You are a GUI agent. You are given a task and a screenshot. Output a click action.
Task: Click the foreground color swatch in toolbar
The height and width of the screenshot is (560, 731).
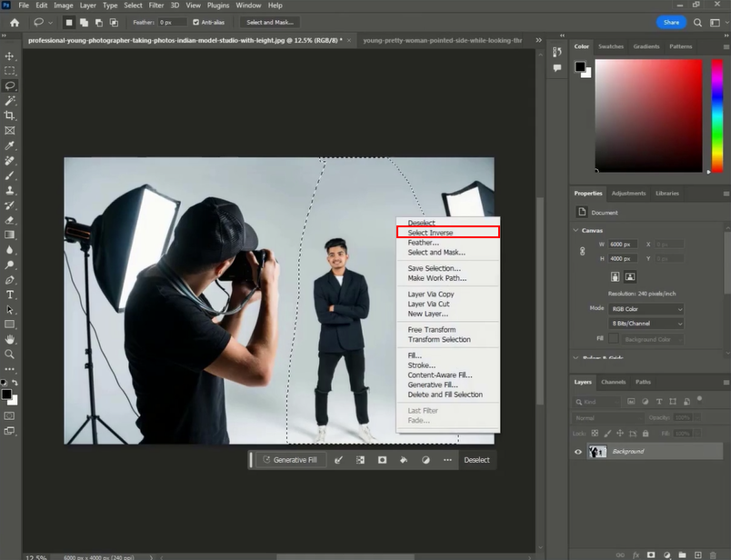[6, 395]
